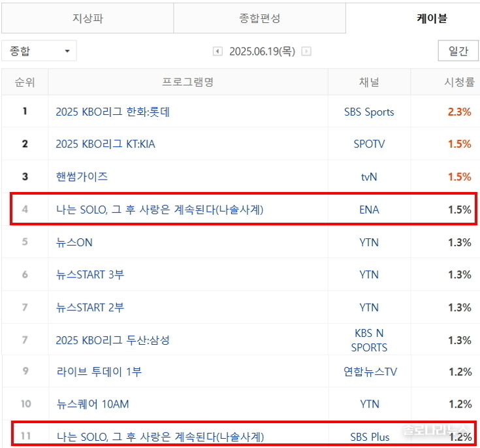Click YTN channel in 뉴스START 3부 row
Viewport: 480px width, 448px height.
click(369, 275)
